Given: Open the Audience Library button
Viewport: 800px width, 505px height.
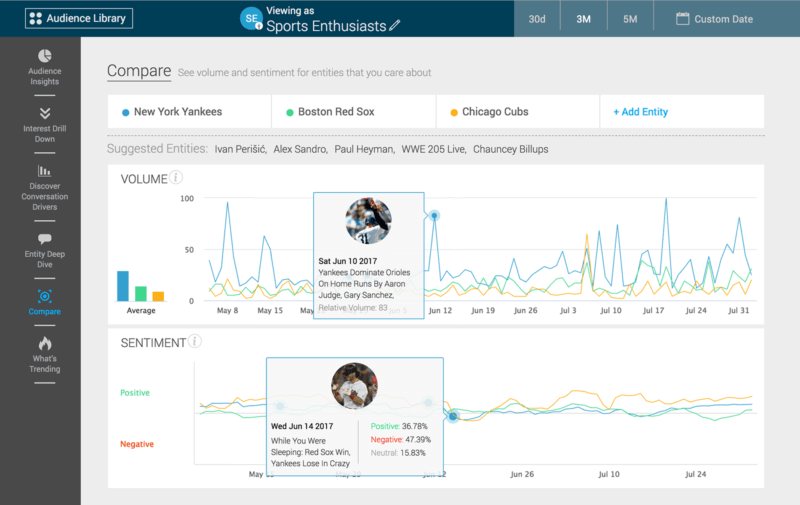Looking at the screenshot, I should pyautogui.click(x=79, y=18).
